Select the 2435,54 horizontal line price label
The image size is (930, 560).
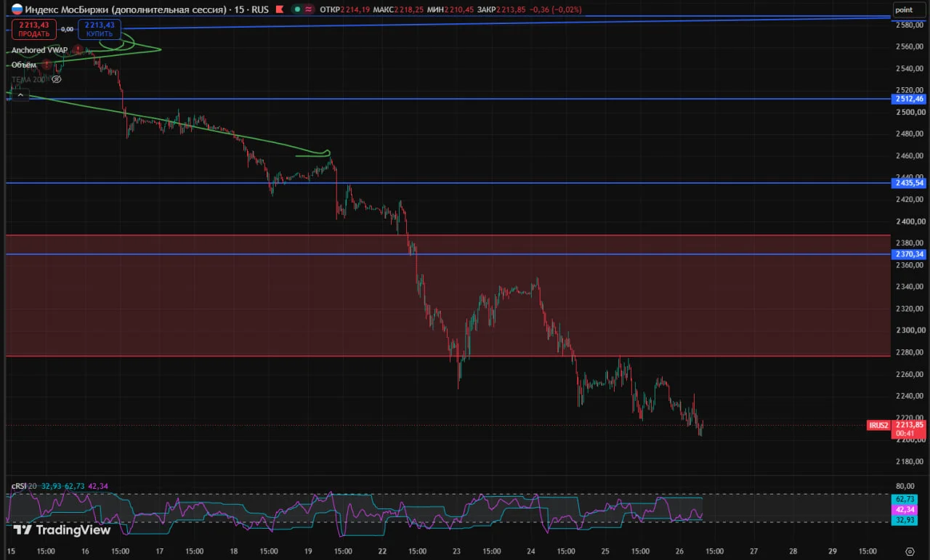pos(910,183)
